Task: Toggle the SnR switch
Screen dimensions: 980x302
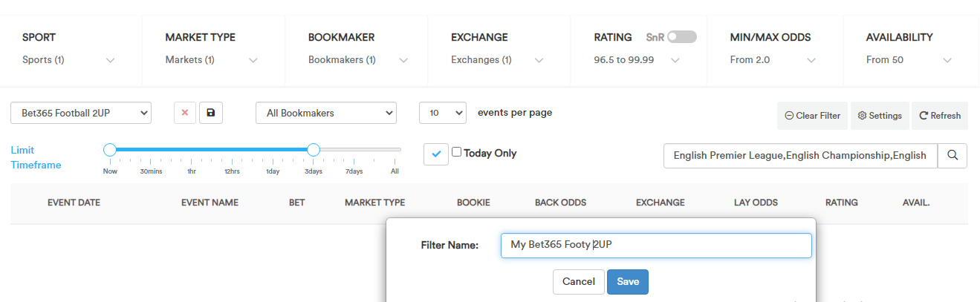Action: (x=682, y=37)
